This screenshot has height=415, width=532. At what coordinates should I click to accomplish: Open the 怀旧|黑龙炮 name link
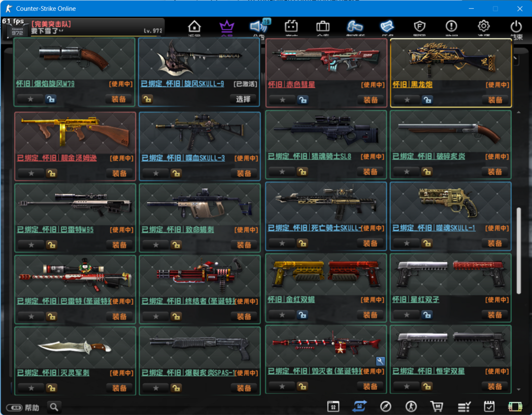coord(413,84)
